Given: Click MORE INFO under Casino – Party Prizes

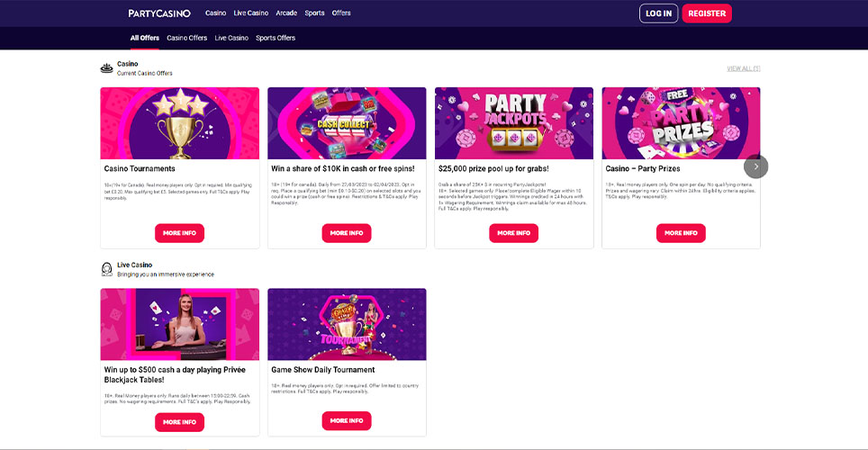Looking at the screenshot, I should point(681,233).
